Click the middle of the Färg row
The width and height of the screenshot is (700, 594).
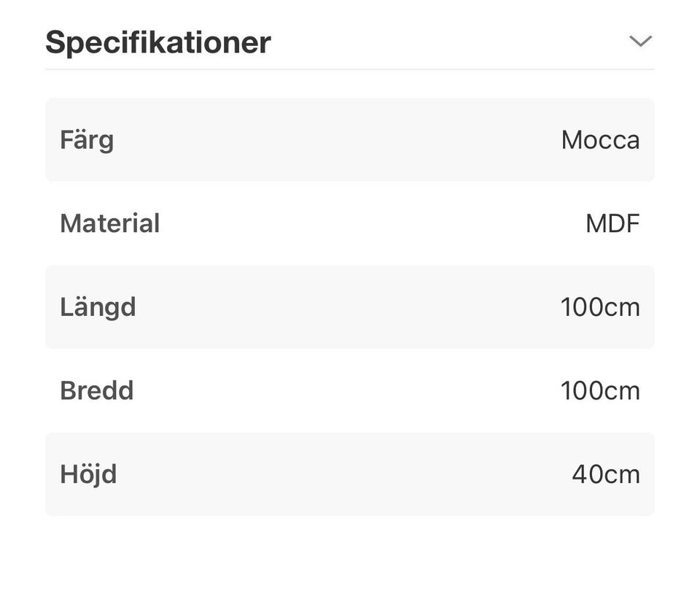tap(350, 140)
